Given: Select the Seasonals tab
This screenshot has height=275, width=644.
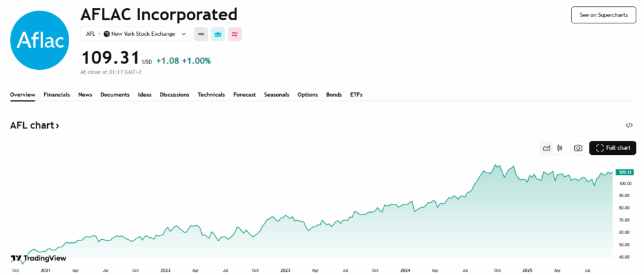Looking at the screenshot, I should click(277, 94).
